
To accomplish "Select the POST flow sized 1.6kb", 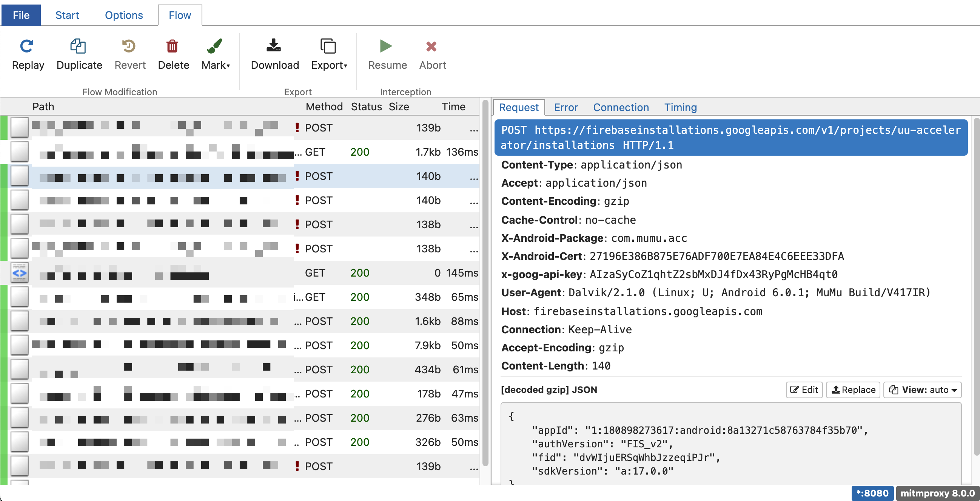I will [240, 321].
